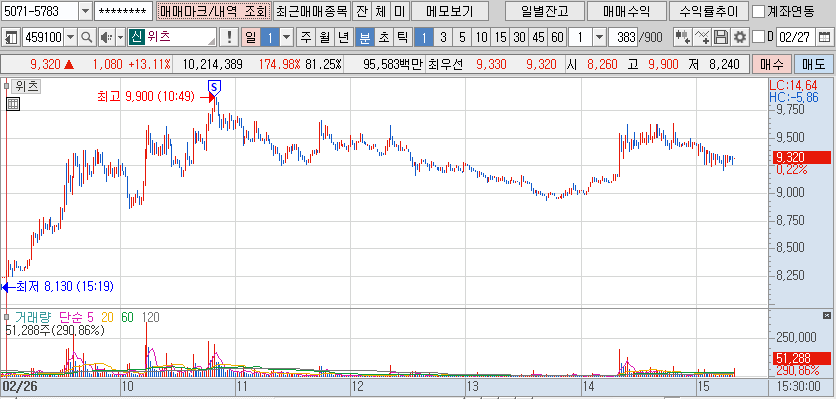Select 년 yearly chart period
This screenshot has height=399, width=836.
click(x=343, y=37)
